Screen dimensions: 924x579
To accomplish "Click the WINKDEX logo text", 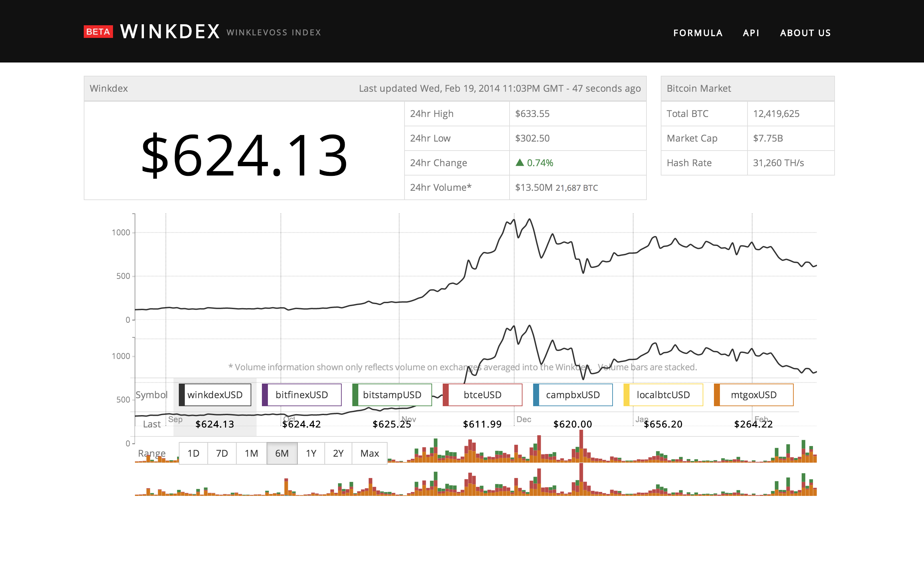I will [170, 32].
